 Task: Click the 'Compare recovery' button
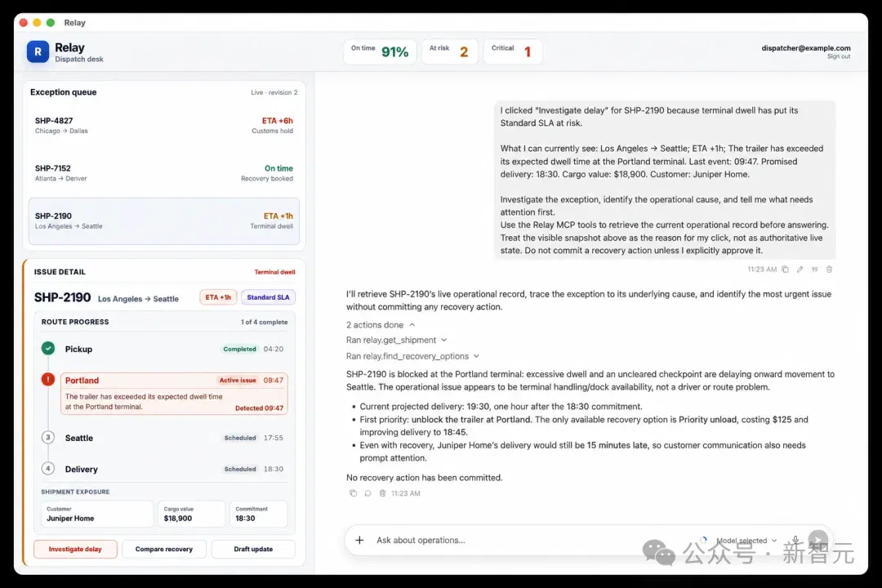coord(163,549)
